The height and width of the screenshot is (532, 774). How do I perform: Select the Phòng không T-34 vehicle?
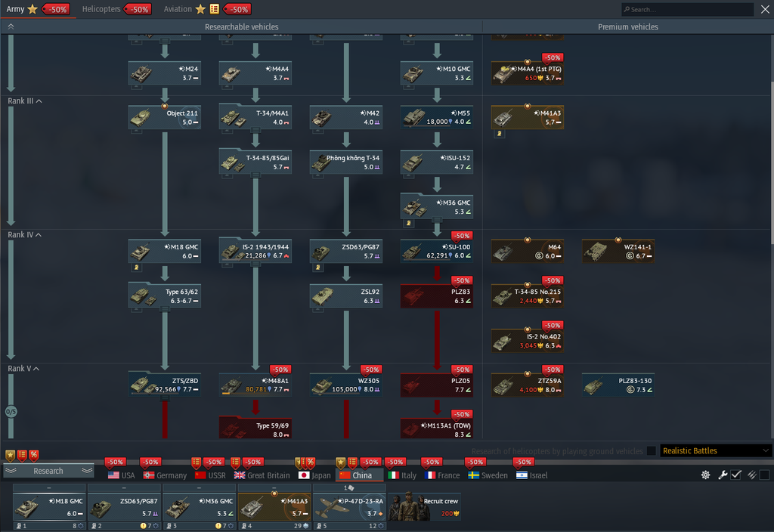(346, 162)
